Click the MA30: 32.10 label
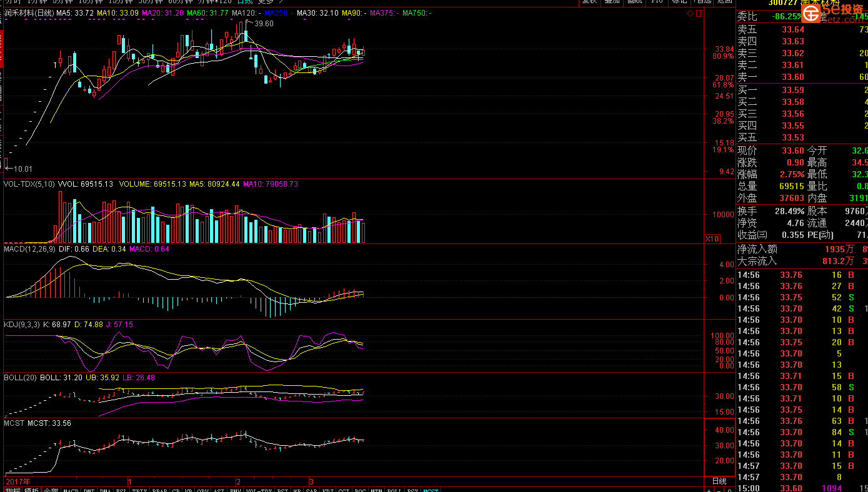This screenshot has width=868, height=492. 317,13
